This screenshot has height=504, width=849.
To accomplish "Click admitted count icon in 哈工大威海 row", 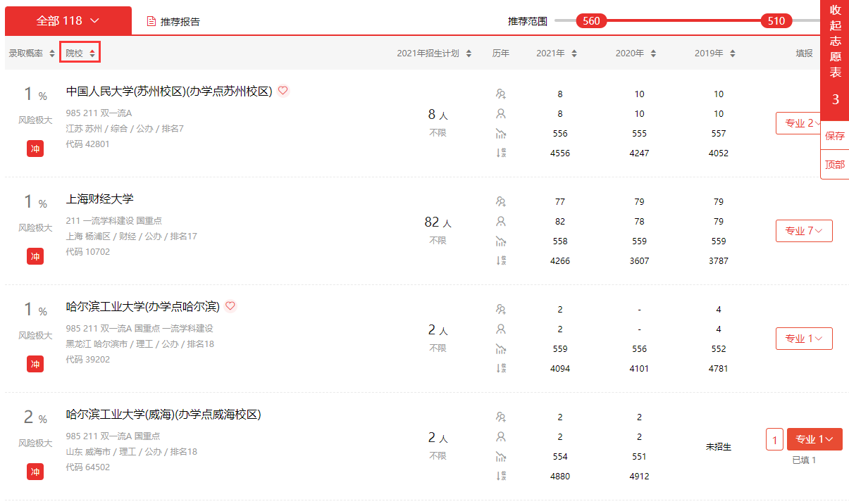I will [501, 436].
